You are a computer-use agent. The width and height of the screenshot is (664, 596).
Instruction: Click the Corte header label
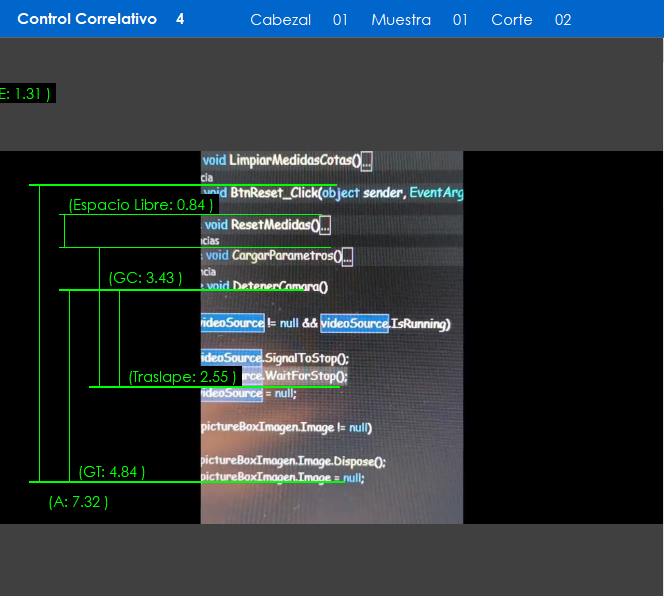coord(512,20)
